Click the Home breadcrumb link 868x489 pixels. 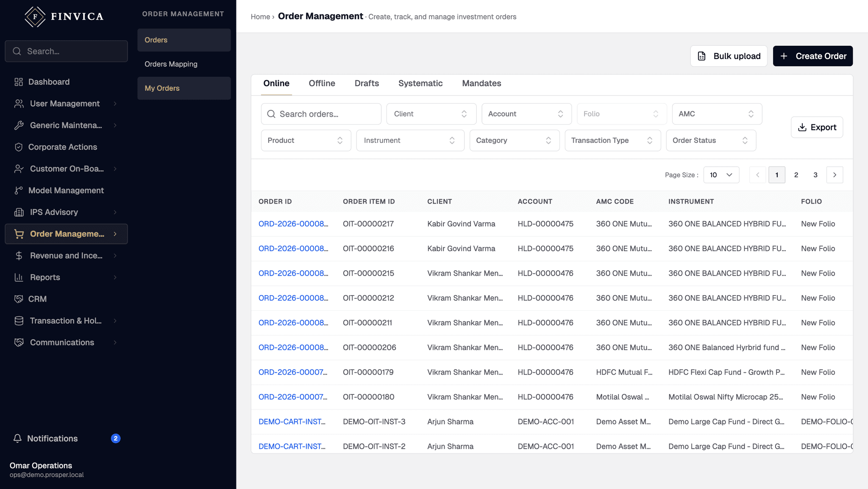(x=260, y=17)
